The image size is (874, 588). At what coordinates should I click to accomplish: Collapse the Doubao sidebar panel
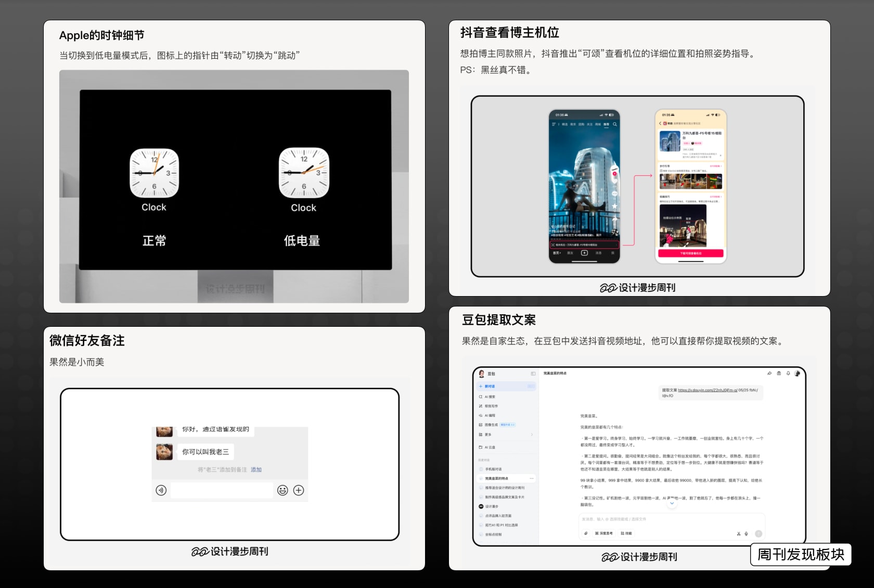click(533, 374)
